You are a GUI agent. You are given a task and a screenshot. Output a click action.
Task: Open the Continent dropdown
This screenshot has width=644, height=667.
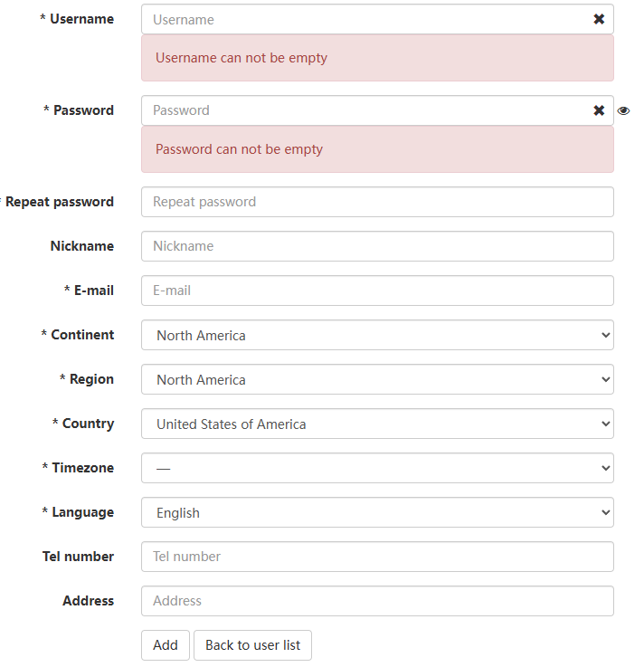[377, 335]
